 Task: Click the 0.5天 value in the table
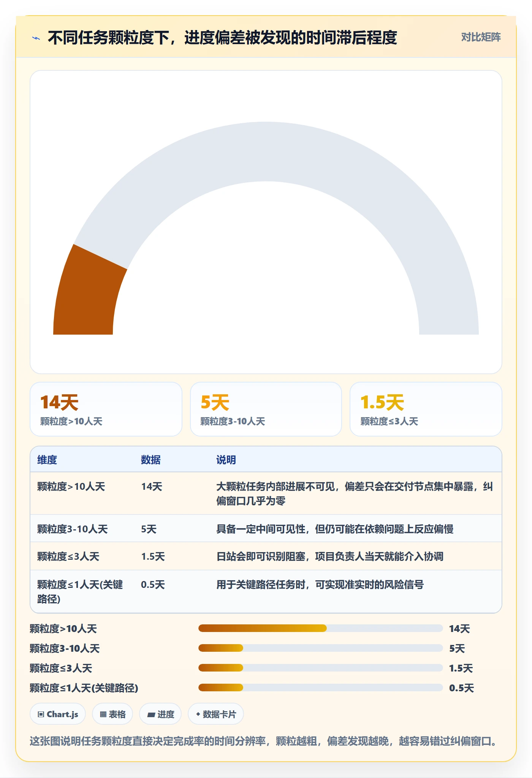153,584
